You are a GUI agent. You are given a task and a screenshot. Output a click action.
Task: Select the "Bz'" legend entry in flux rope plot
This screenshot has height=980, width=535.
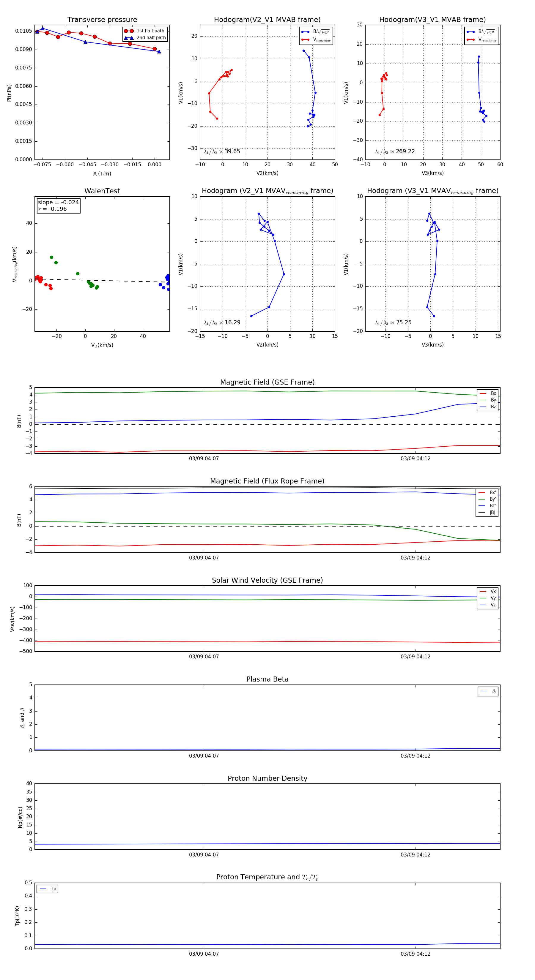pyautogui.click(x=487, y=506)
